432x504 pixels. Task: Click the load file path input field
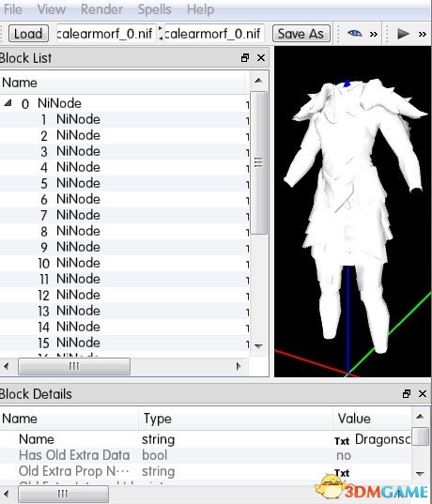[106, 34]
